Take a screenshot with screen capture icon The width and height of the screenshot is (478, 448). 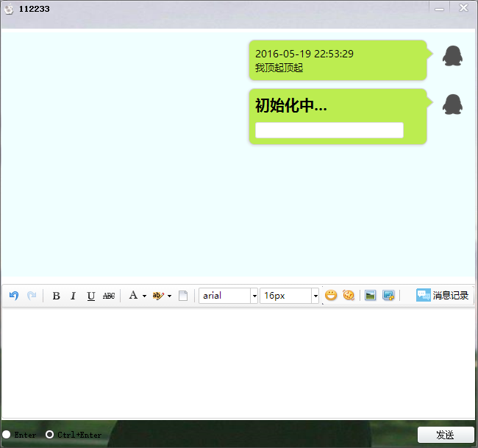pos(388,295)
